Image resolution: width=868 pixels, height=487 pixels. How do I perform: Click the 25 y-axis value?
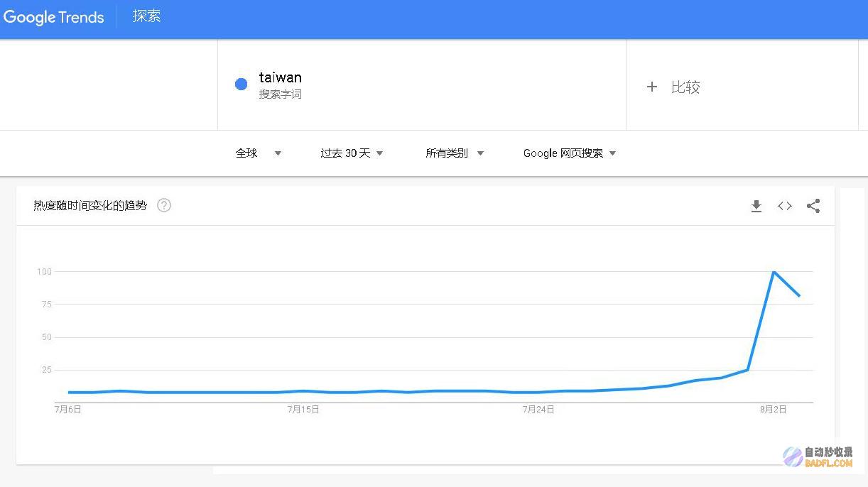[47, 370]
